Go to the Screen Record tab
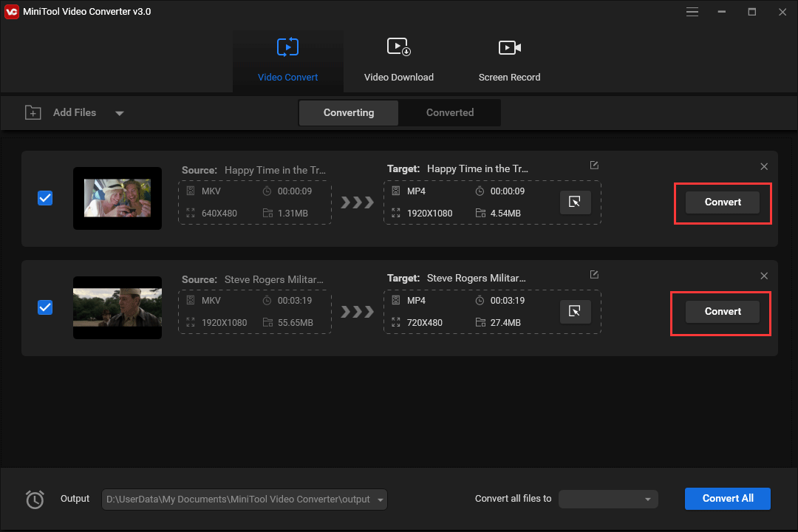 509,61
